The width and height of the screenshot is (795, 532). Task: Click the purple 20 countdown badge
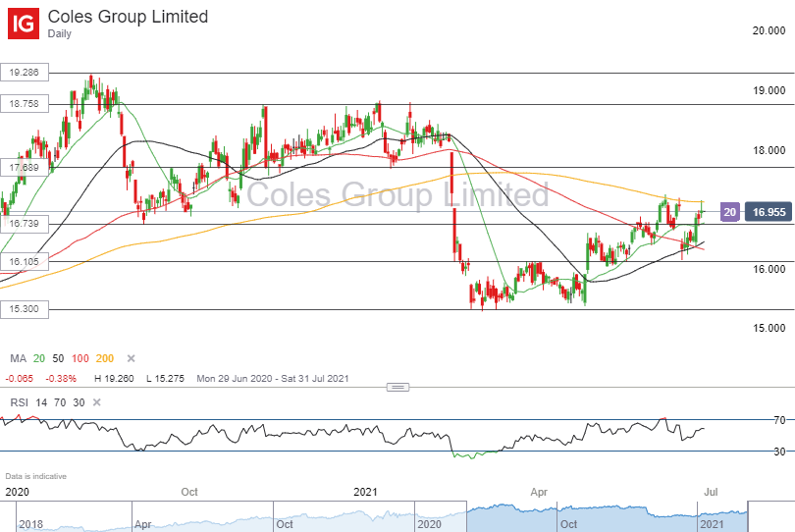coord(729,212)
